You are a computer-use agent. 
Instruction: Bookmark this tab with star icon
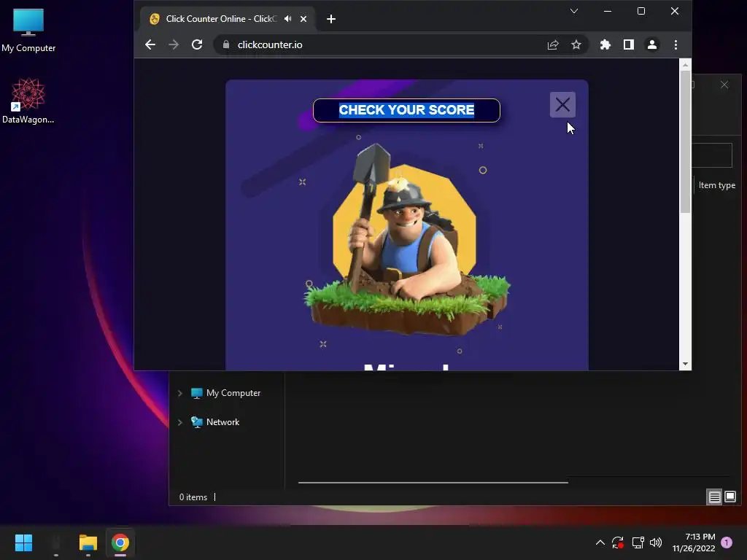[576, 44]
